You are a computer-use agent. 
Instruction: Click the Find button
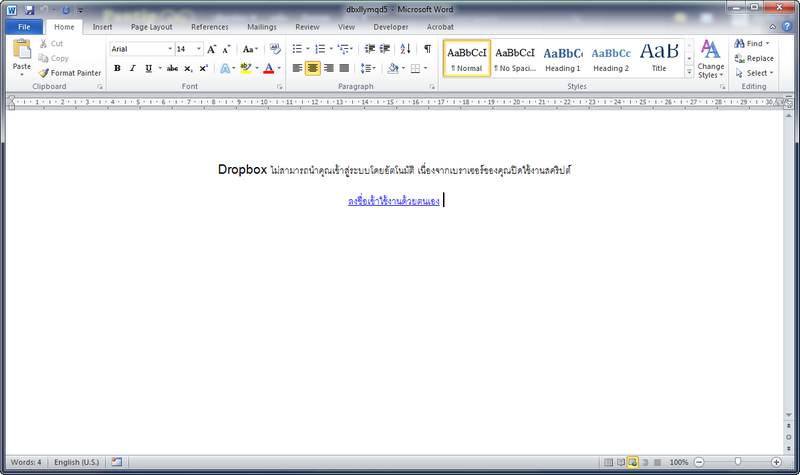tap(752, 43)
